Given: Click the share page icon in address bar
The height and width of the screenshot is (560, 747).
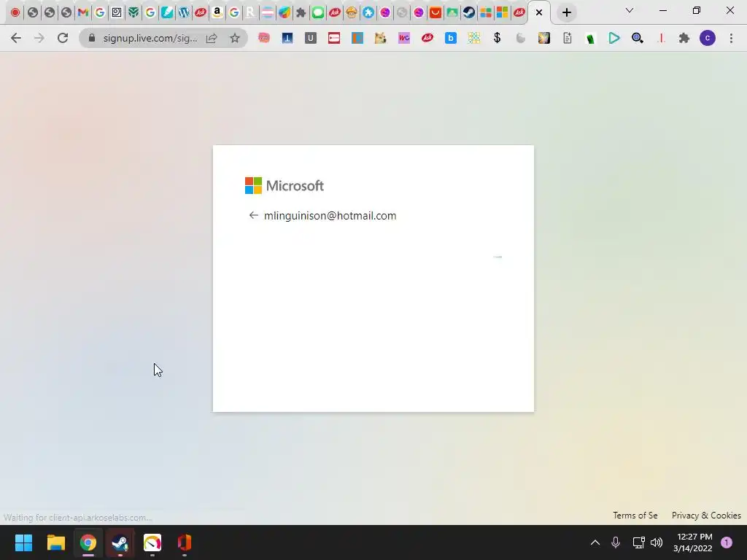Looking at the screenshot, I should tap(212, 38).
